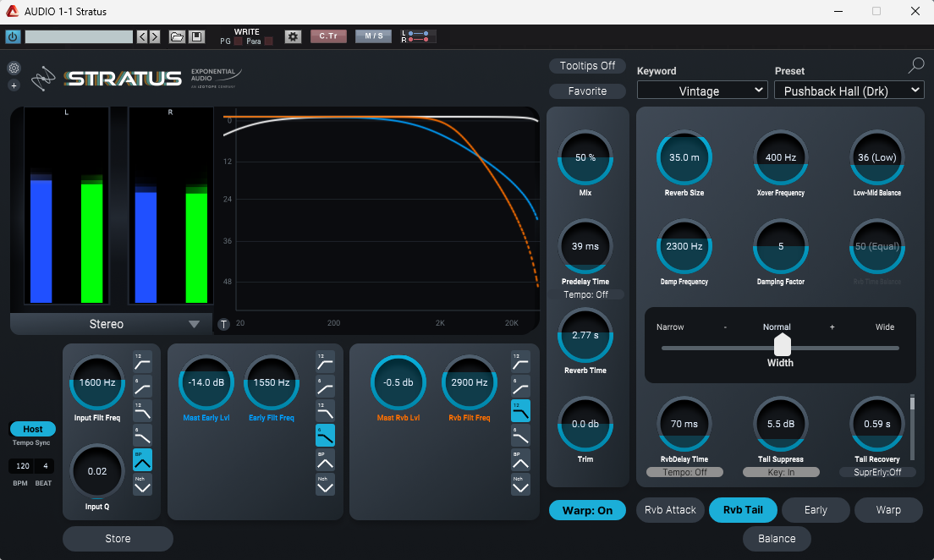The width and height of the screenshot is (934, 560).
Task: Open the preset search magnifier
Action: click(x=915, y=66)
